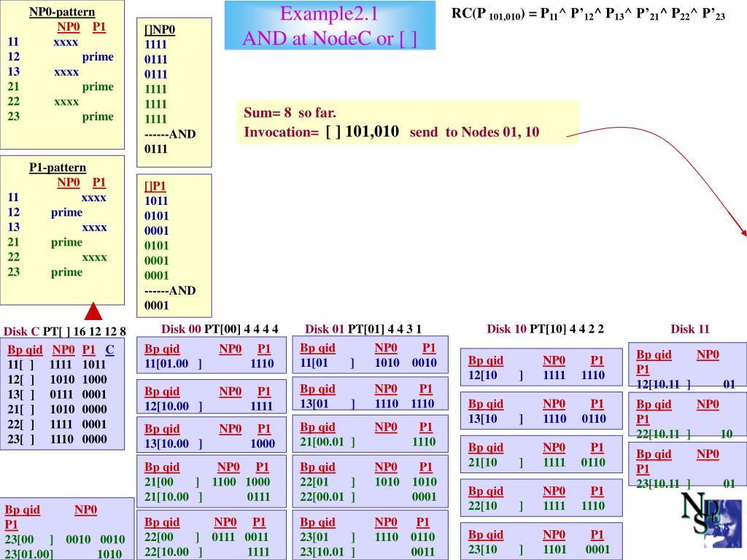Click the 'Disk 11' label
This screenshot has height=560, width=747.
click(x=690, y=329)
